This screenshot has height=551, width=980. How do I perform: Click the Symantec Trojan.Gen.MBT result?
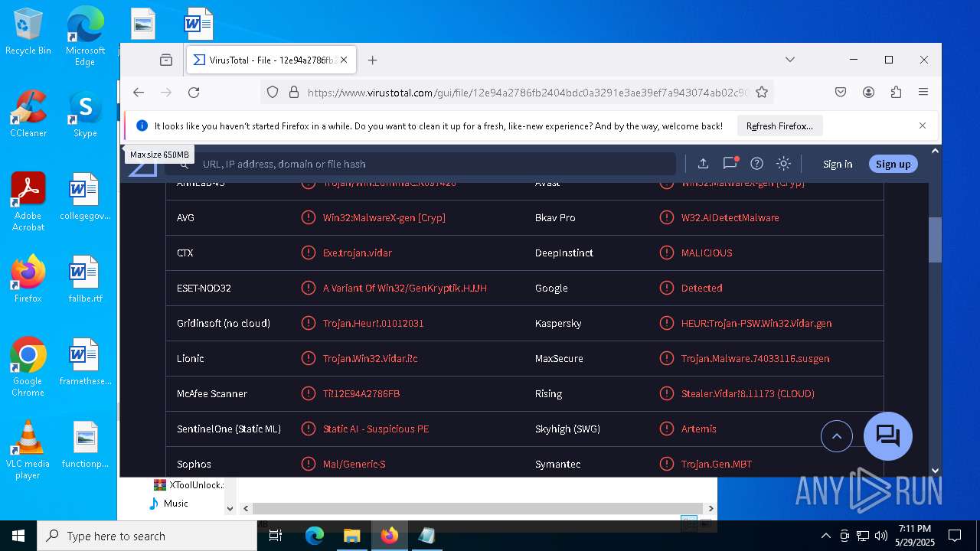[x=717, y=464]
